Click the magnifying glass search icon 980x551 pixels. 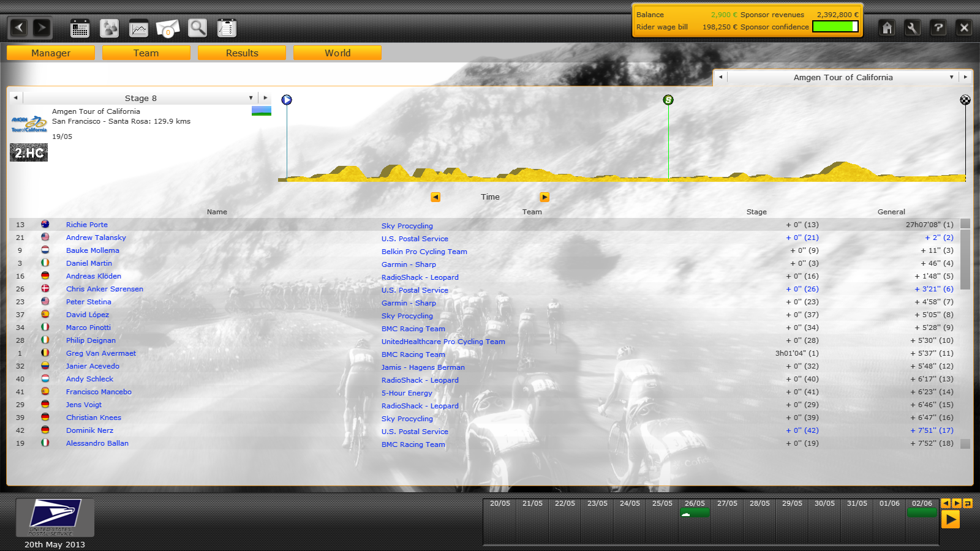click(x=197, y=28)
